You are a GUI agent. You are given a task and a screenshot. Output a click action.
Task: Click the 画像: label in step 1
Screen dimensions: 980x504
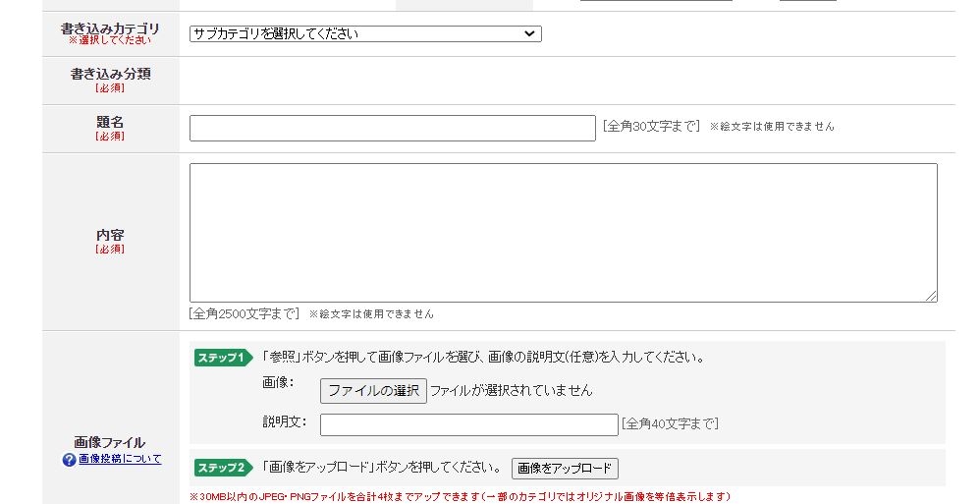[278, 383]
